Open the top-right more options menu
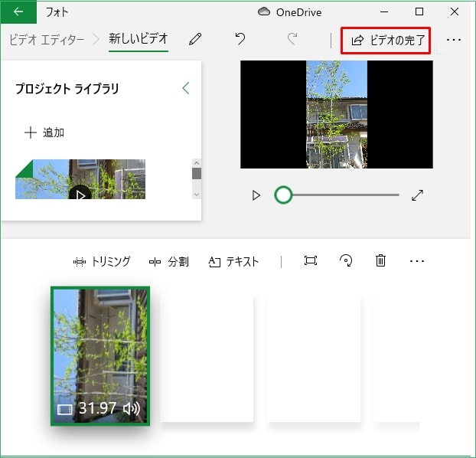Screen dimensions: 476x458 coord(454,40)
